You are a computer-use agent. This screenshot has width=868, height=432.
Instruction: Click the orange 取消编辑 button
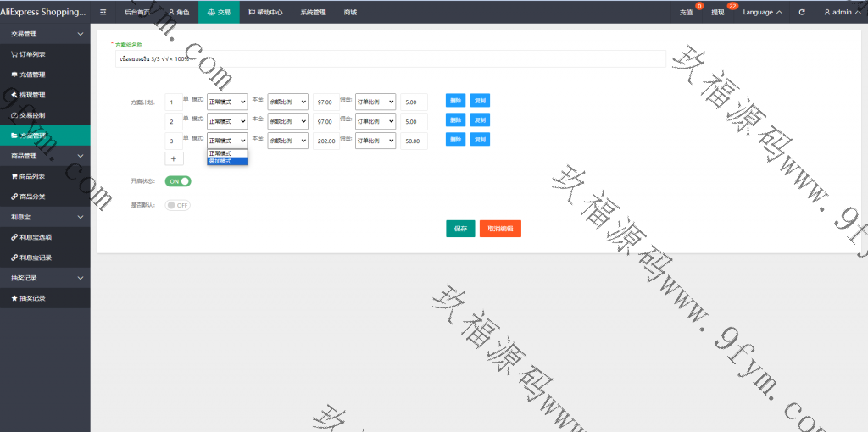[500, 229]
